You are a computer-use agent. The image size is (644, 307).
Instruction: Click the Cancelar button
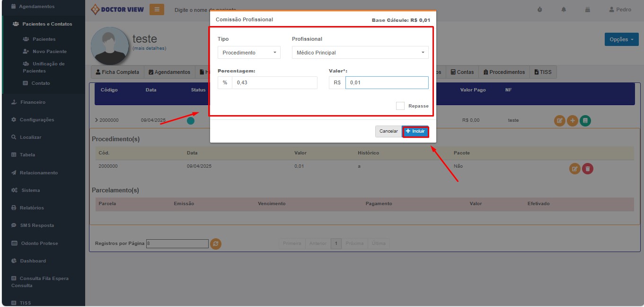(388, 131)
